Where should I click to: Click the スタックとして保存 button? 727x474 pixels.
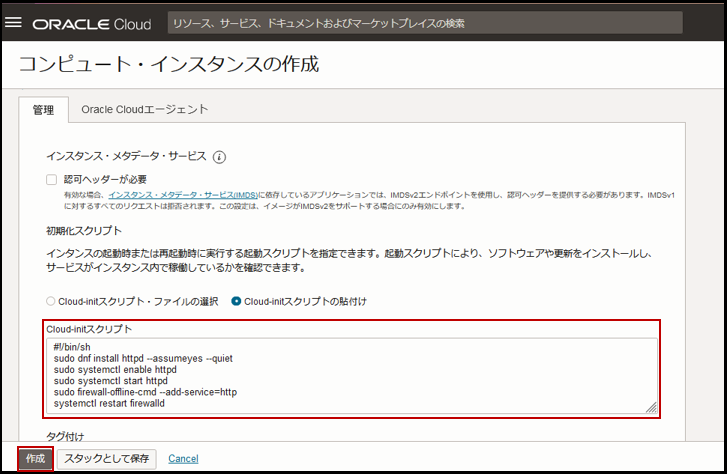(107, 459)
